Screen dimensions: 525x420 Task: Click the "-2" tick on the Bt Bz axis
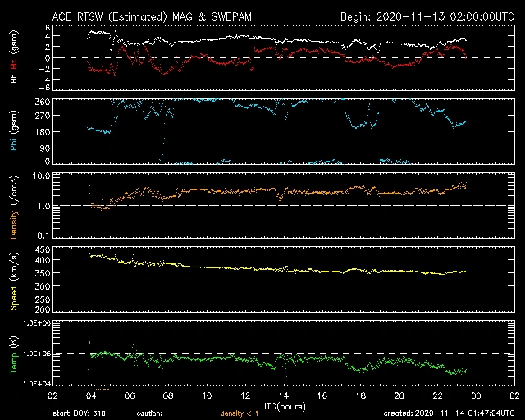(x=44, y=69)
